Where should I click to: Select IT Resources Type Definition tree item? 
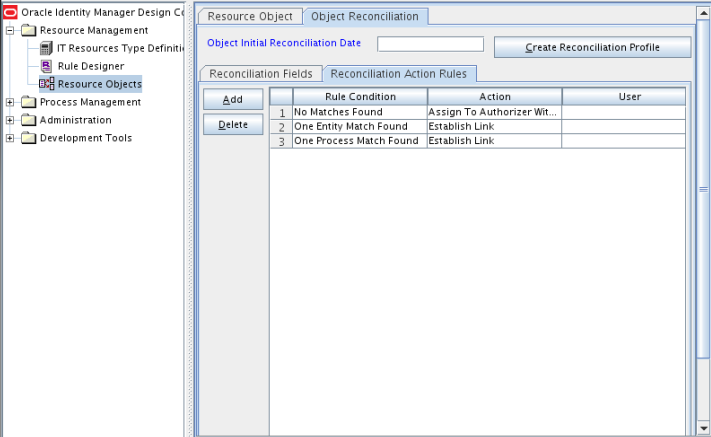[x=120, y=48]
